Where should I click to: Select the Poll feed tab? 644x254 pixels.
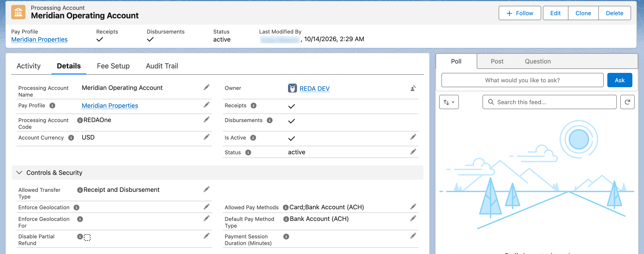coord(456,61)
